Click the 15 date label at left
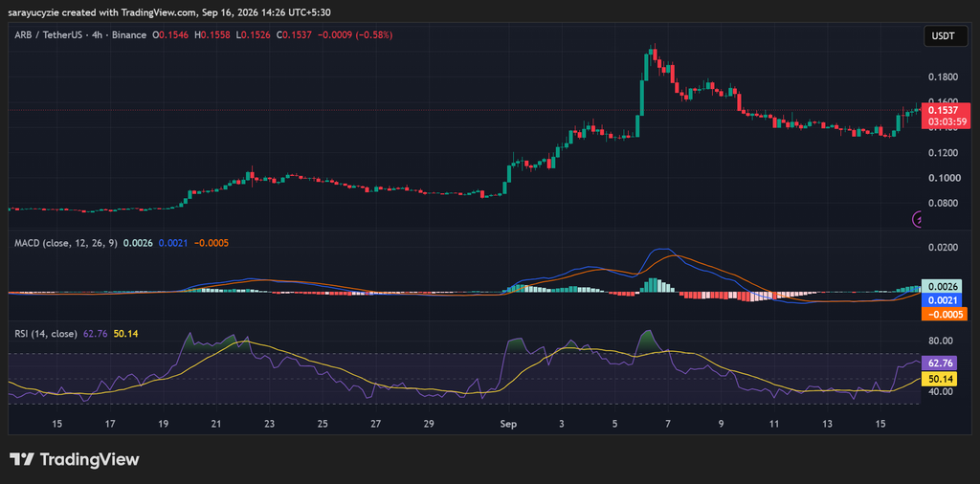Viewport: 980px width, 484px height. click(x=56, y=424)
